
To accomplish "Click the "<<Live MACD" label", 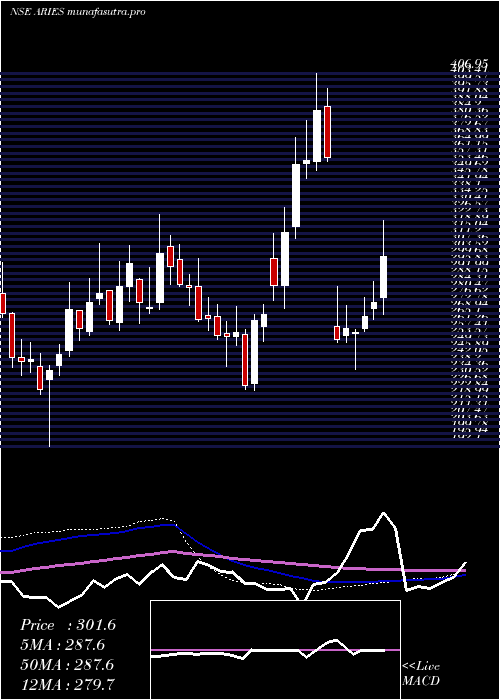I will pos(421,674).
